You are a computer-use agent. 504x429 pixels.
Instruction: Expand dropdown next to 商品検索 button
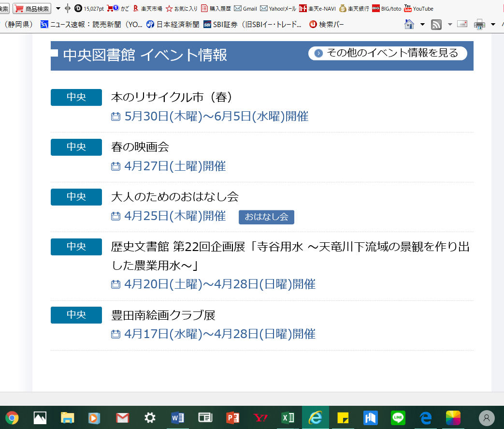point(58,8)
